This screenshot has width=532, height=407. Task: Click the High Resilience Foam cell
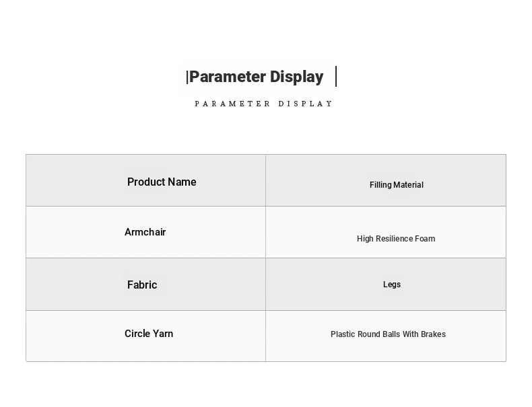[x=396, y=239]
